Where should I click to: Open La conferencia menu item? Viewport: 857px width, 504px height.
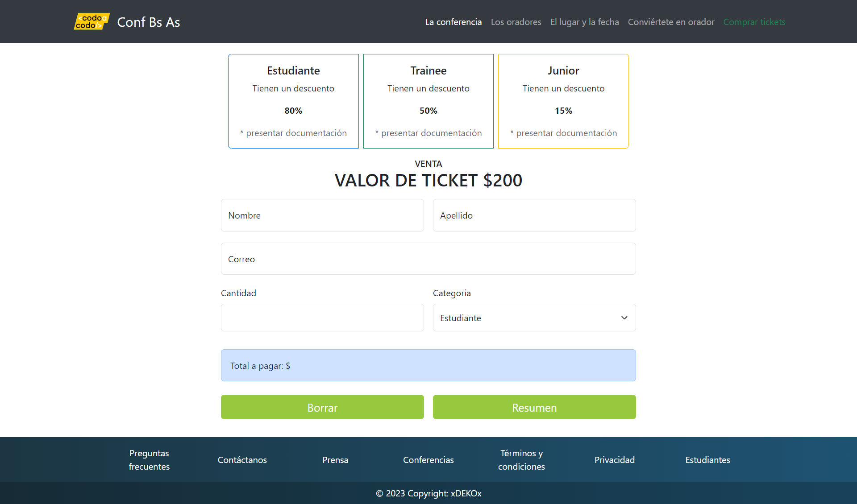(x=453, y=22)
